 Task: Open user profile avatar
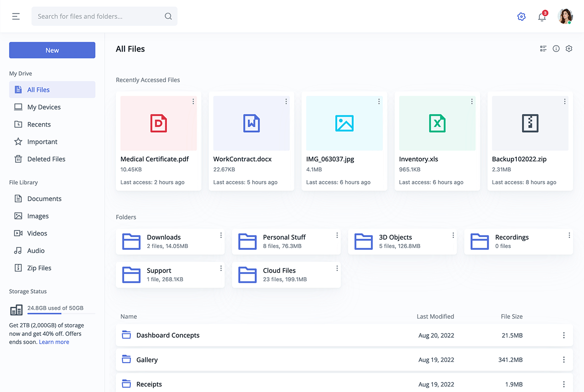(565, 16)
